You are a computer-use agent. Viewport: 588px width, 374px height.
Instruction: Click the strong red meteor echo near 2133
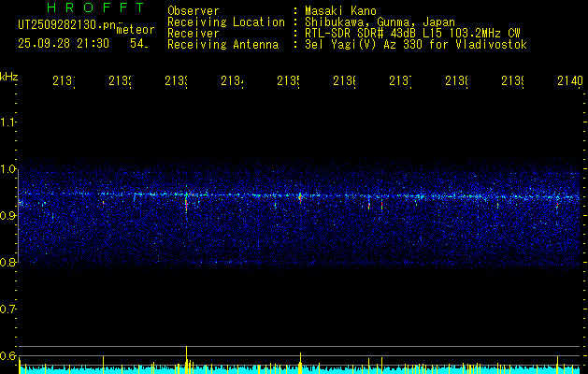186,205
